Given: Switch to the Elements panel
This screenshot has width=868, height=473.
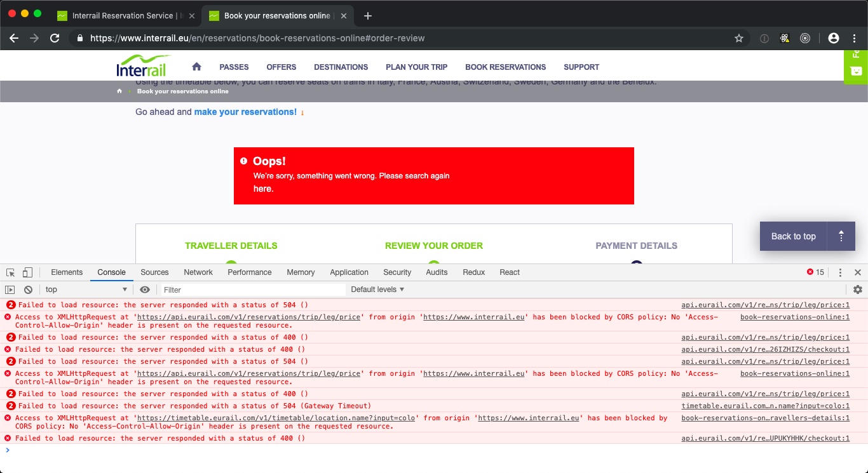Looking at the screenshot, I should tap(67, 272).
